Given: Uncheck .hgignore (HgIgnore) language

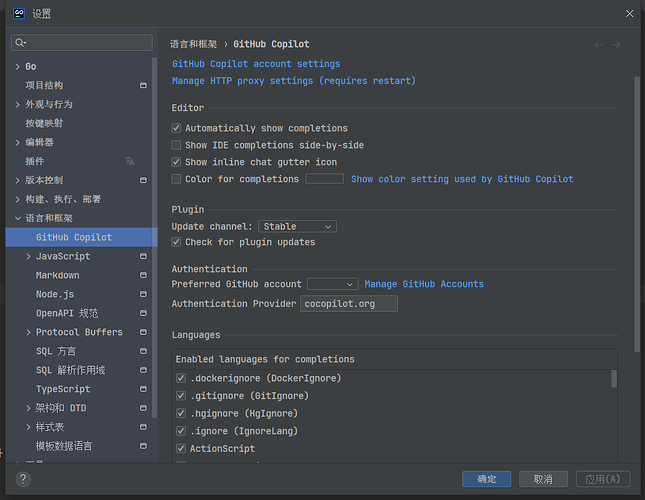Looking at the screenshot, I should tap(181, 413).
